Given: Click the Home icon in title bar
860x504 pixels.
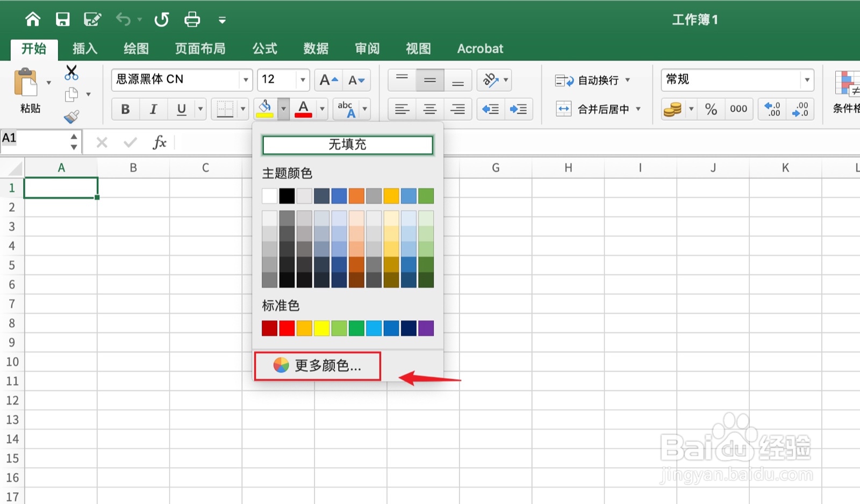Looking at the screenshot, I should tap(33, 20).
